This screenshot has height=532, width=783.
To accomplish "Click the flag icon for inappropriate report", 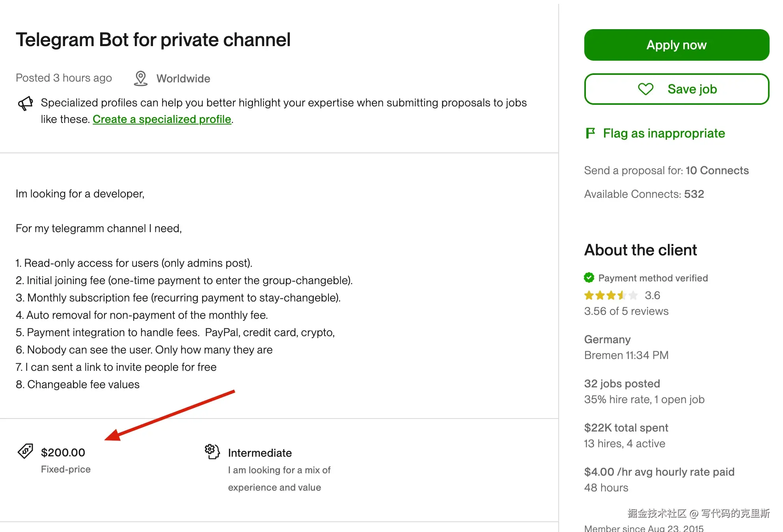I will (x=590, y=133).
